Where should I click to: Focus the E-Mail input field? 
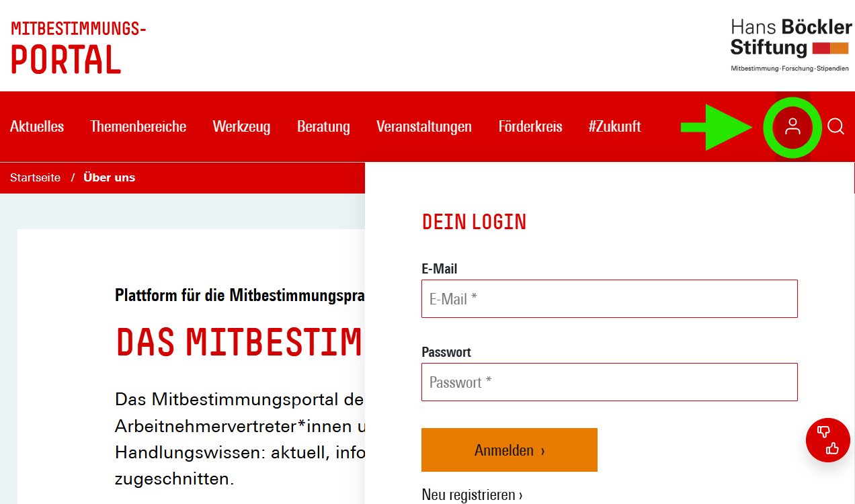click(609, 299)
